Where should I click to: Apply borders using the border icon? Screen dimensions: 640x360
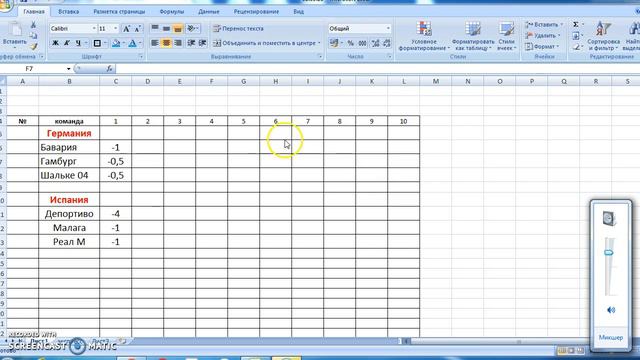97,43
